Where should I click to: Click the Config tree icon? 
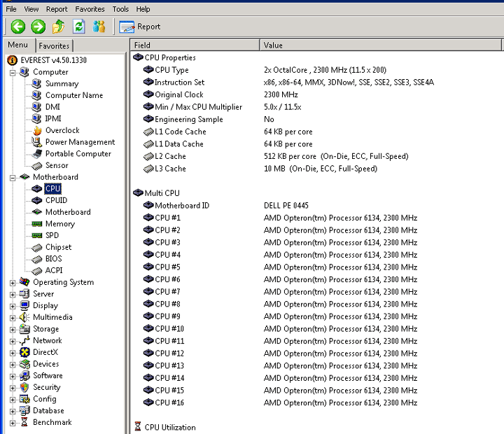point(24,399)
